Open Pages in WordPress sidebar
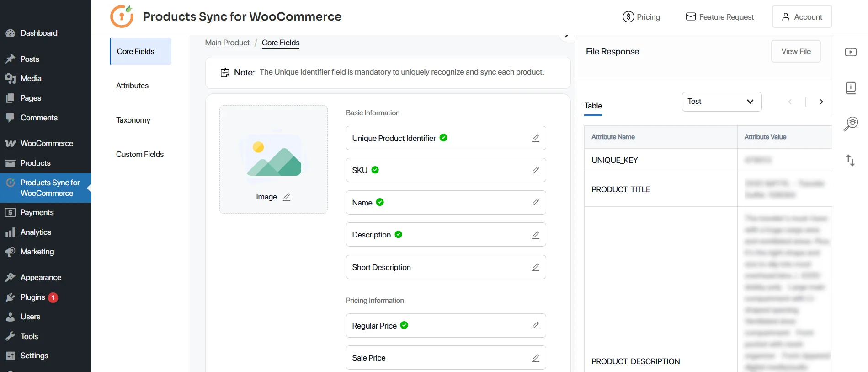Screen dimensions: 868x372 [x=46, y=98]
